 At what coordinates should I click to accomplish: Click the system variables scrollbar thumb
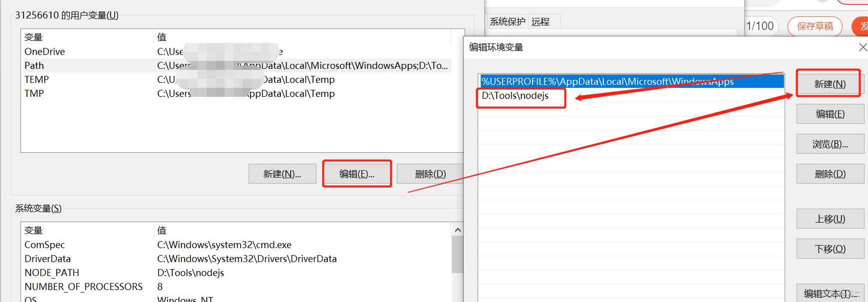[x=458, y=255]
